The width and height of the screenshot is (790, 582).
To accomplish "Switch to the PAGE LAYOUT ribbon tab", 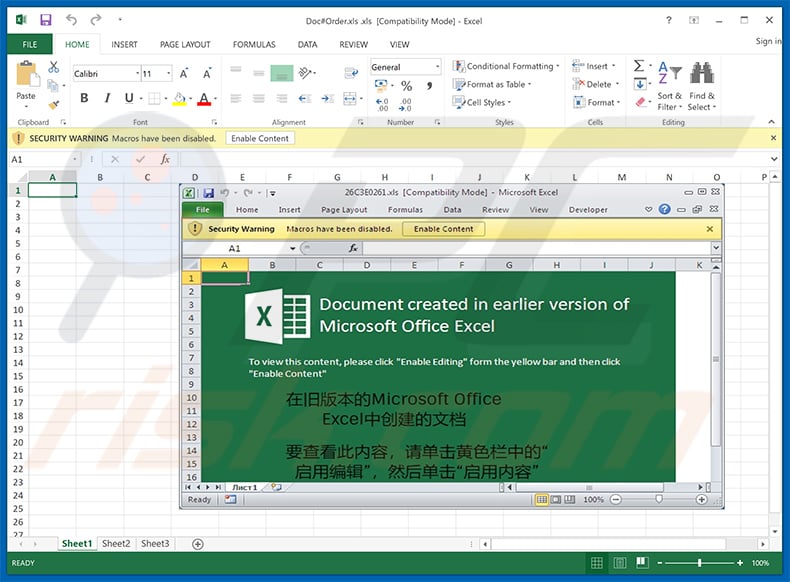I will pyautogui.click(x=185, y=44).
